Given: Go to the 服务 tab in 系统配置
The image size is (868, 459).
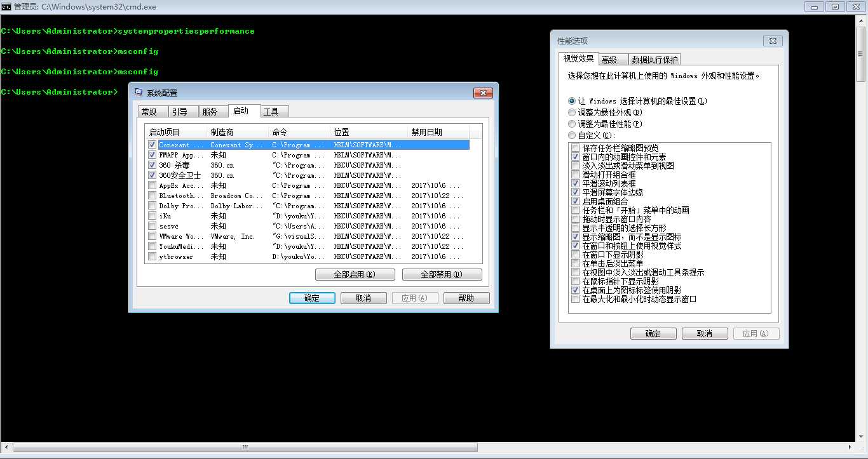Looking at the screenshot, I should point(213,112).
